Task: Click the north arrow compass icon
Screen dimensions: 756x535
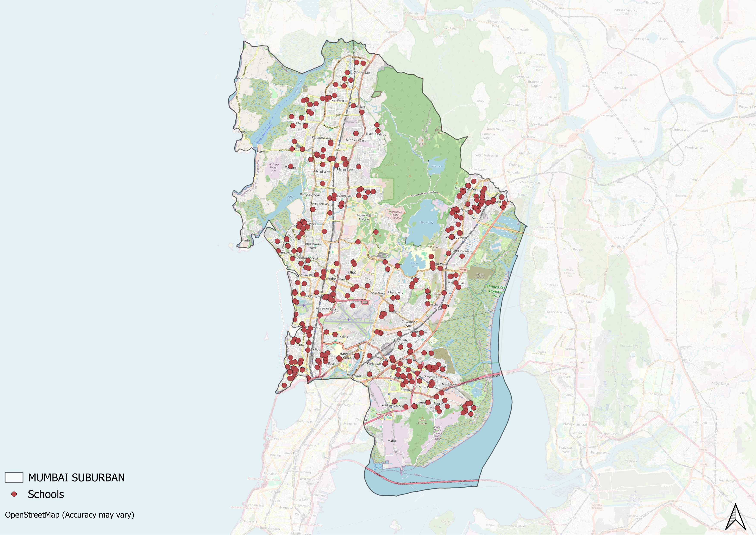Action: (x=736, y=516)
